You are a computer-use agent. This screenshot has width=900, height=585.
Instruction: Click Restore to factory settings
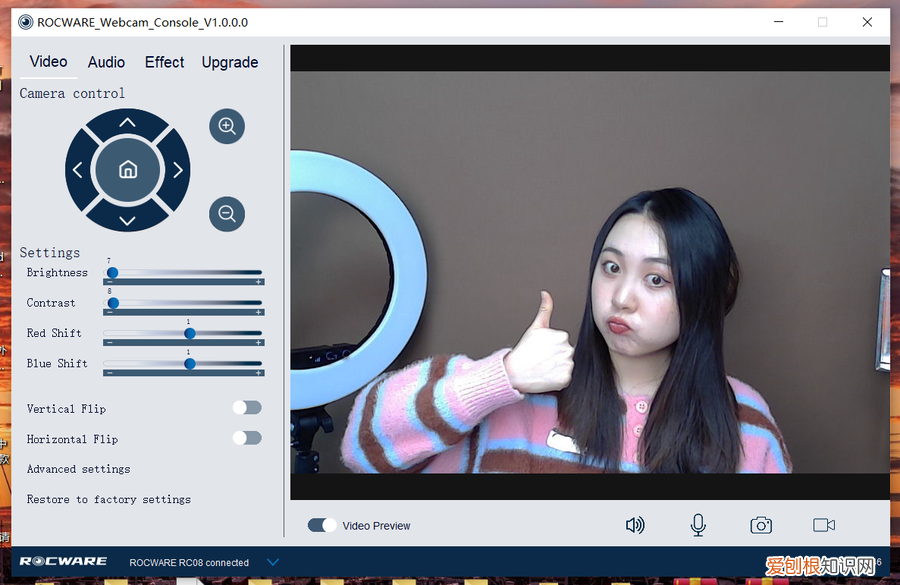108,499
